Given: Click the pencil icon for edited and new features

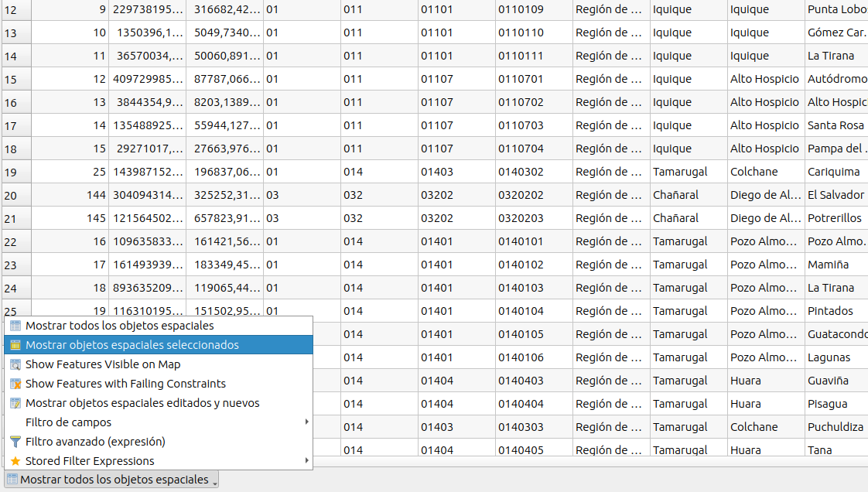Looking at the screenshot, I should click(x=15, y=403).
